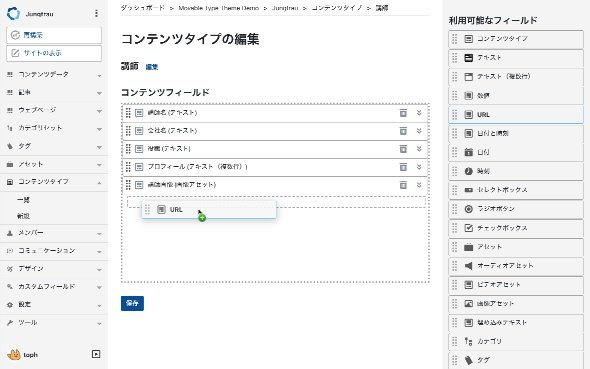This screenshot has width=590, height=369.
Task: Open the kebab menu beside Jungfrau
Action: (x=96, y=14)
